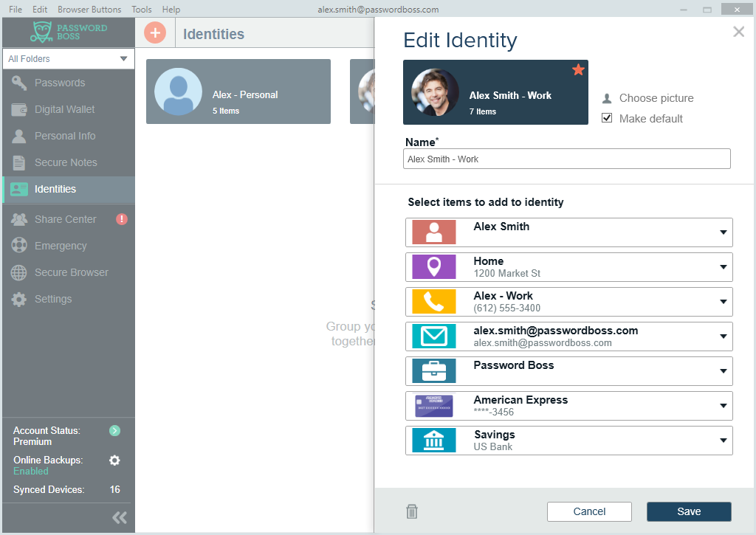Click the Settings gear icon in sidebar

(18, 299)
